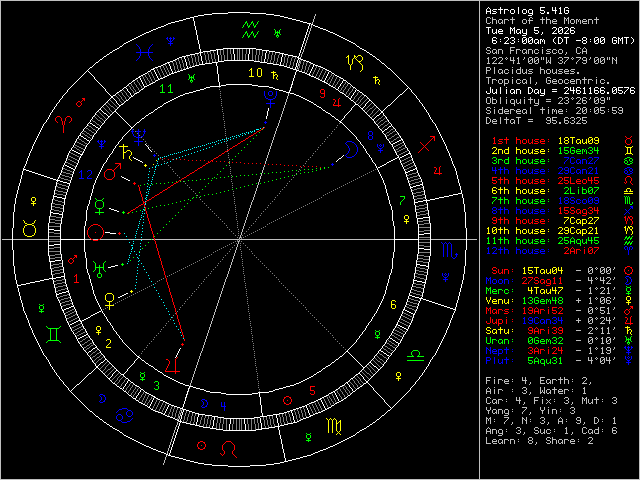Select the green house number 7 in the wheel
The height and width of the screenshot is (480, 640).
click(402, 200)
